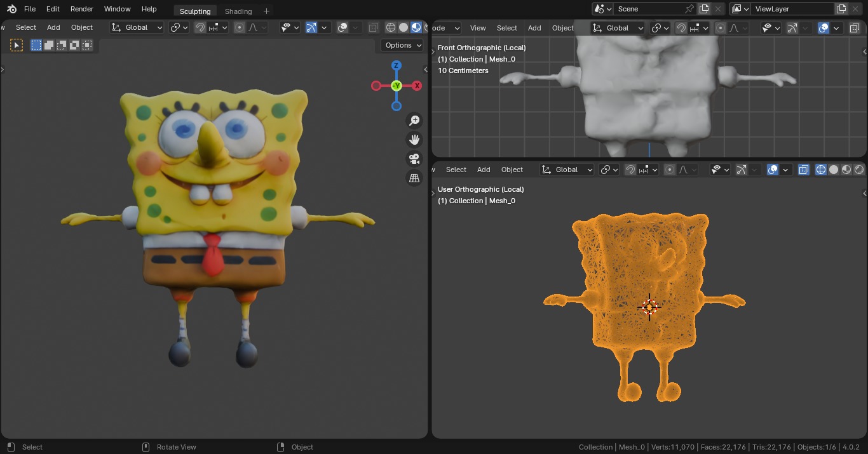The image size is (868, 454).
Task: Open Select menu in bottom-right viewport header
Action: (x=456, y=170)
